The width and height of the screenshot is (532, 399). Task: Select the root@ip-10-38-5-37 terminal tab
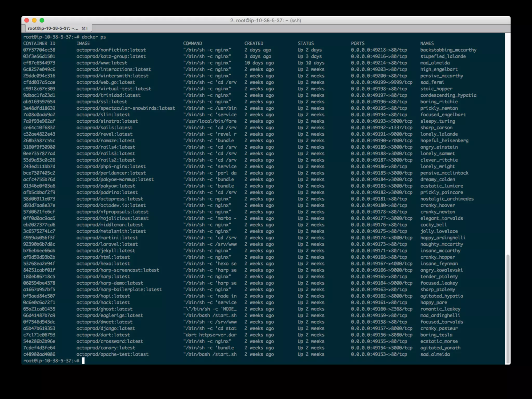(58, 28)
